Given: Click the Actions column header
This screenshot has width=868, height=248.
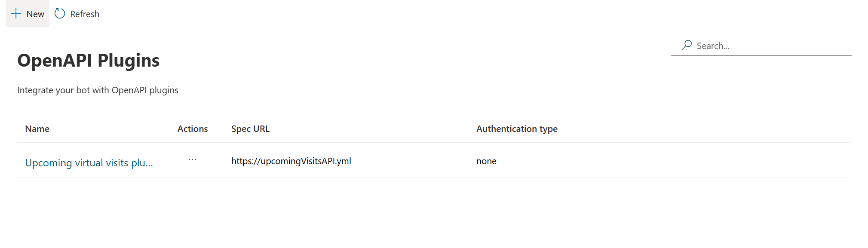Looking at the screenshot, I should 193,129.
